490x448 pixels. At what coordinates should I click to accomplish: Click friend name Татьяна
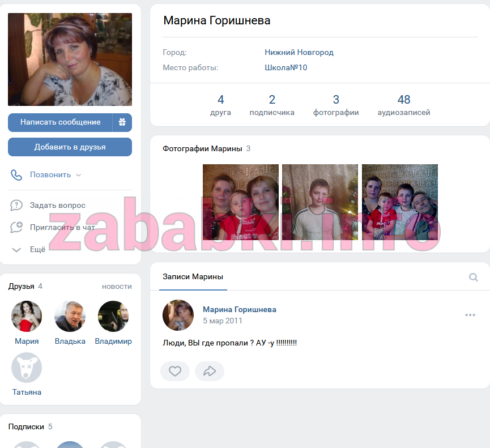pos(27,392)
